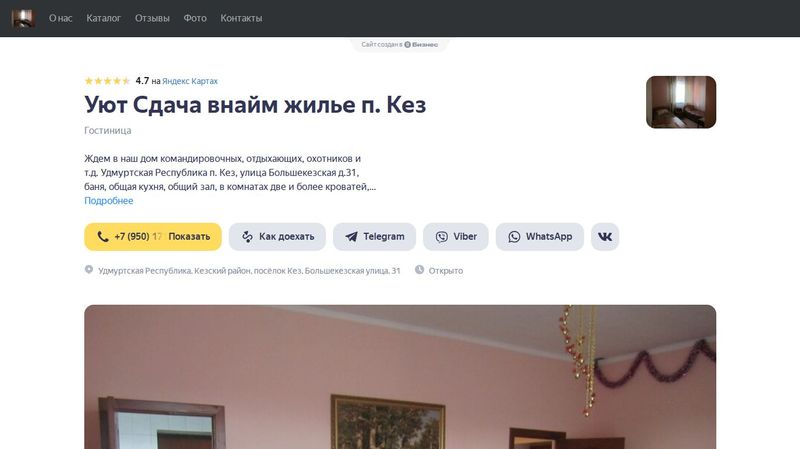Open the Контакты menu item

coord(241,18)
